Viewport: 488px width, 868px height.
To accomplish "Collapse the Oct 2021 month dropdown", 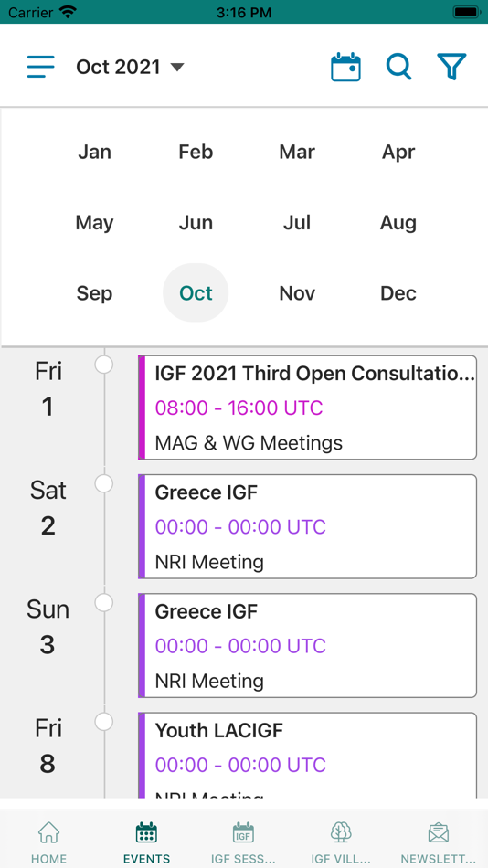I will [x=130, y=67].
